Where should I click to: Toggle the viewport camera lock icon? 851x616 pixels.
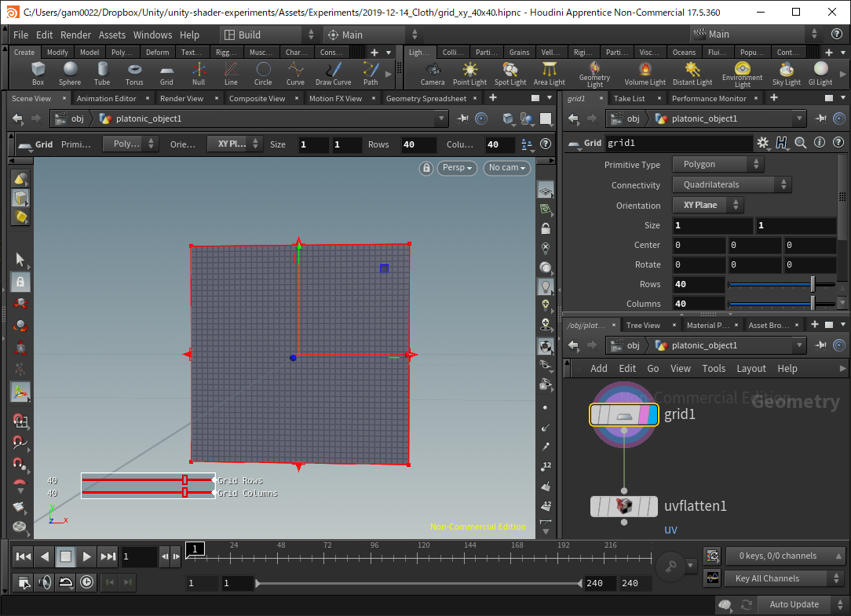(426, 168)
